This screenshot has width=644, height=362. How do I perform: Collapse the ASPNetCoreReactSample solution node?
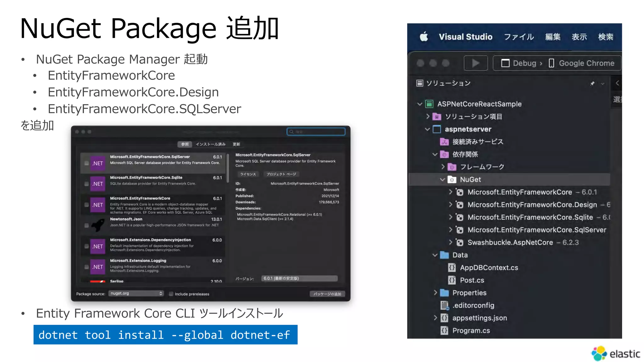(x=419, y=104)
